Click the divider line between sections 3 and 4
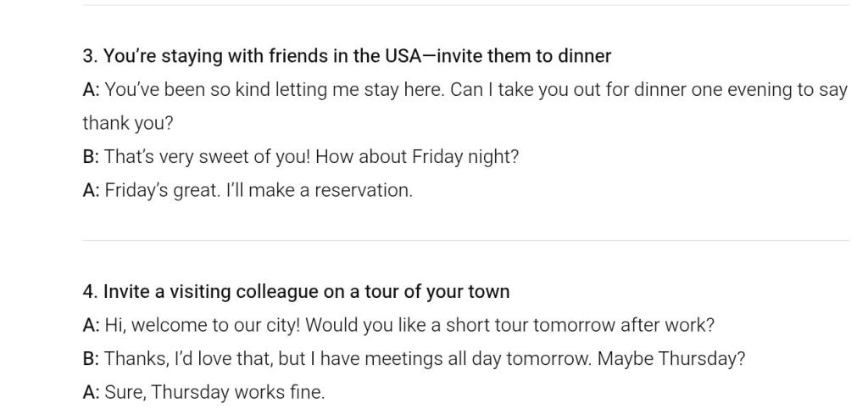The image size is (868, 415). [465, 241]
